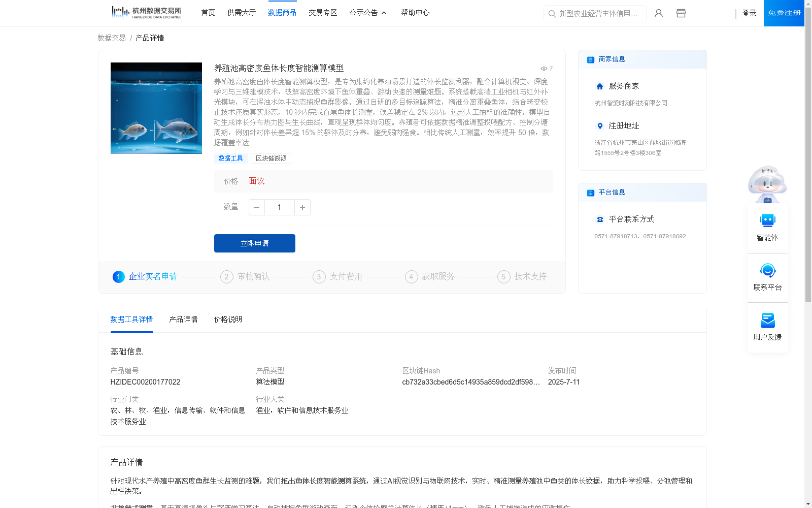The image size is (812, 508).
Task: Click the 基础信息 section heading
Action: (x=126, y=352)
